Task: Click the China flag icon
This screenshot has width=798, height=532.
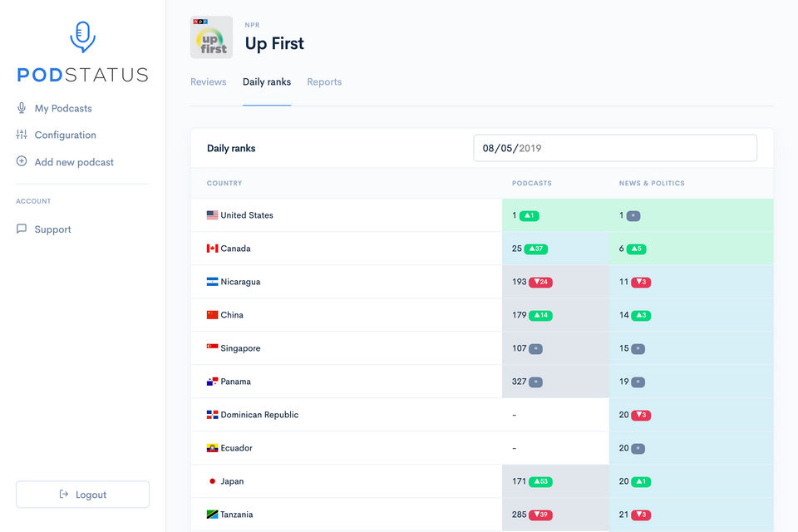Action: click(x=212, y=314)
